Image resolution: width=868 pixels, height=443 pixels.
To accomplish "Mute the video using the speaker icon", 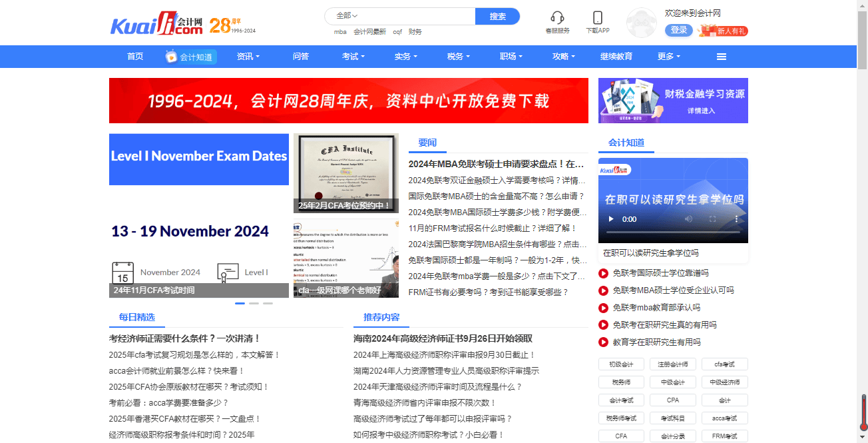I will point(688,219).
